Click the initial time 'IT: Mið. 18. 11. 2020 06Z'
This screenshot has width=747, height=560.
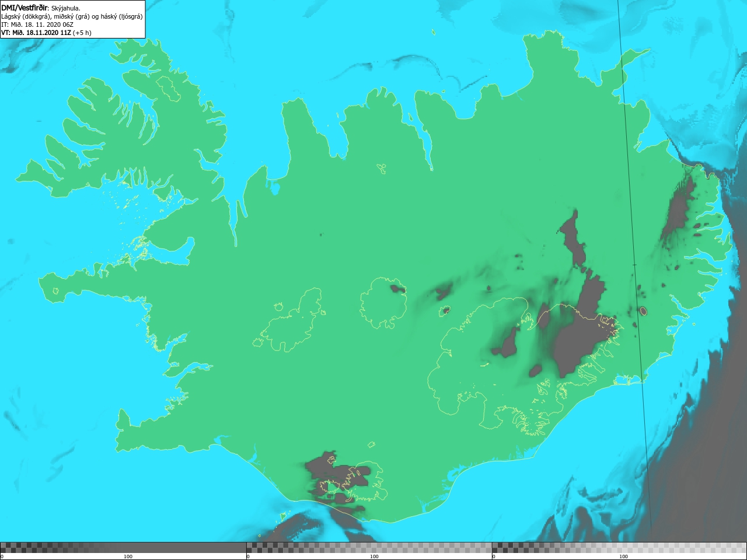point(37,24)
